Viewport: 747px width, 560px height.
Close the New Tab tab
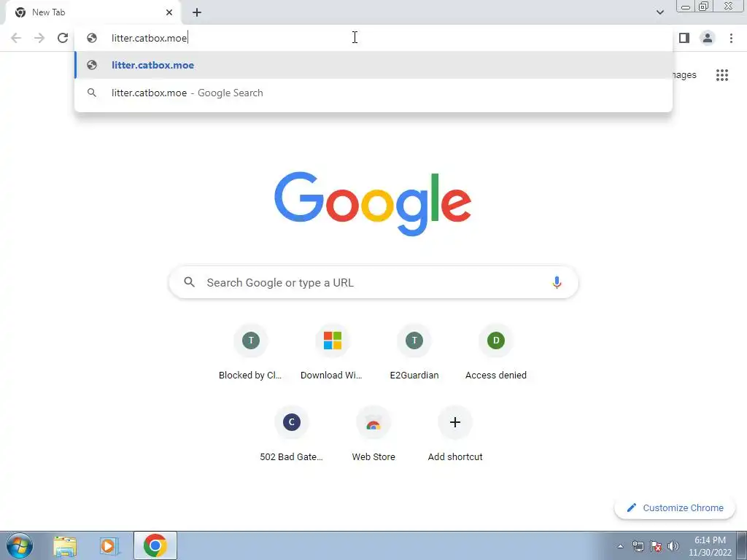[169, 12]
